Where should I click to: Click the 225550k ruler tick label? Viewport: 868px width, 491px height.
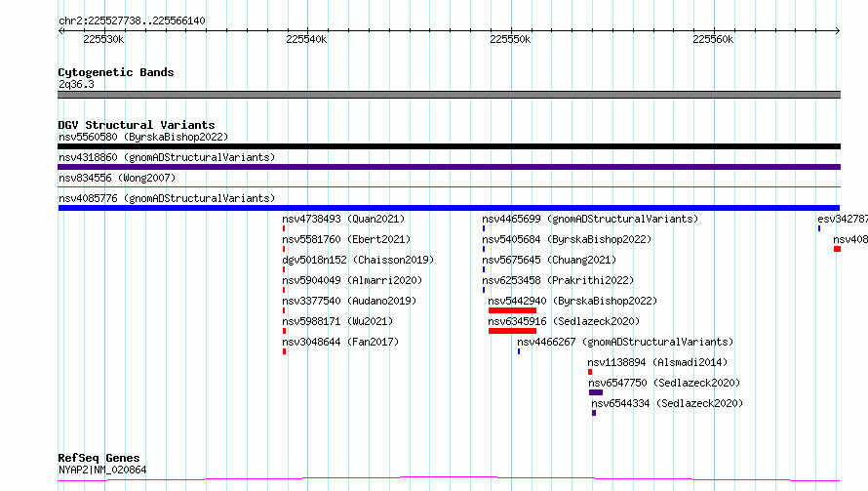tap(510, 39)
